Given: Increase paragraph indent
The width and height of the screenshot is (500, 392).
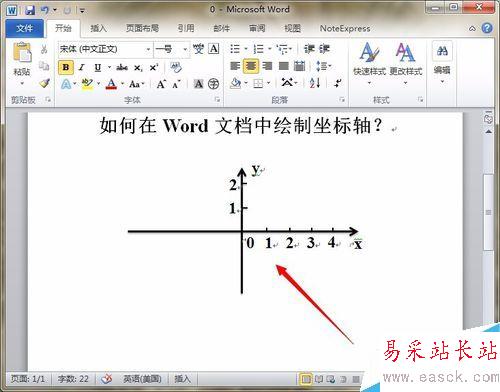Looking at the screenshot, I should coord(324,49).
